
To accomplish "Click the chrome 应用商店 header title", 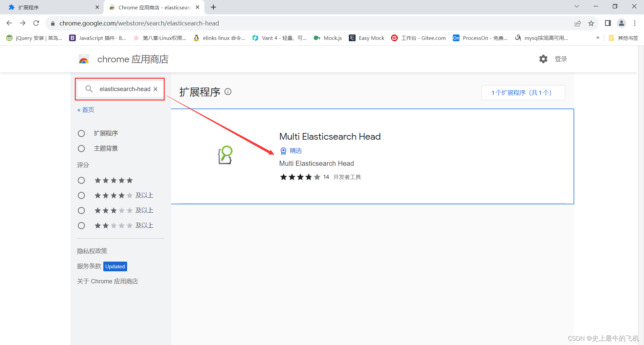I will tap(133, 59).
